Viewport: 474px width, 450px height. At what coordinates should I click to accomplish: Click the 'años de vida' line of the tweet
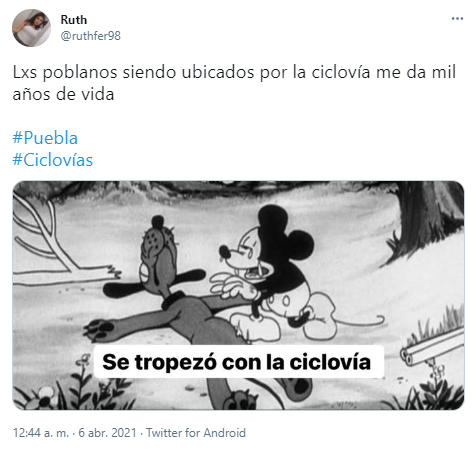[63, 94]
